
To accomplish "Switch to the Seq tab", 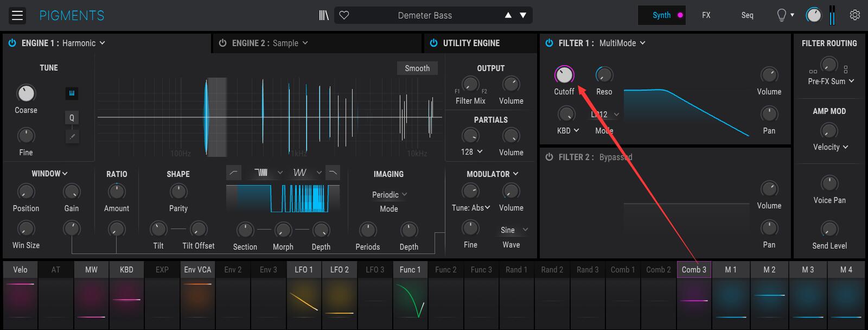I will 748,15.
